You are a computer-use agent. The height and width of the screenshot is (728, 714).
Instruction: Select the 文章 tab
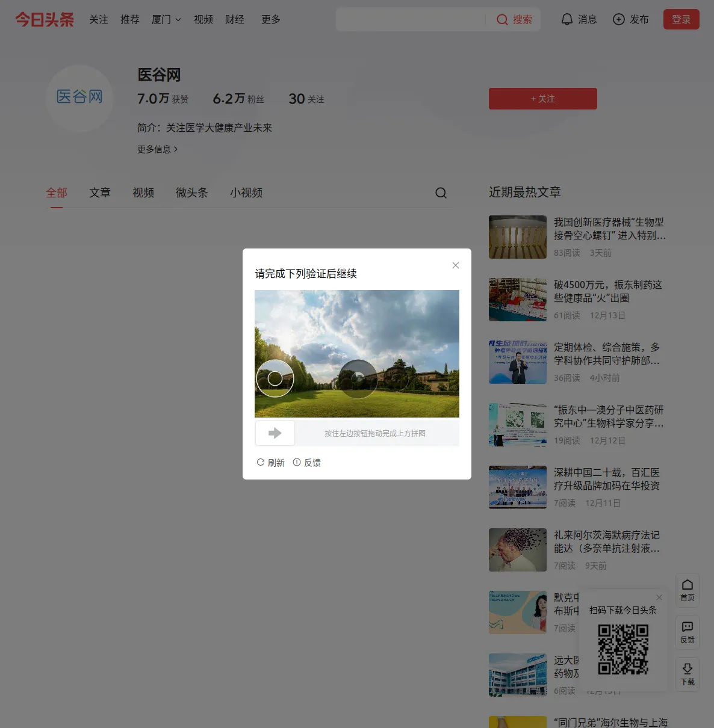100,193
